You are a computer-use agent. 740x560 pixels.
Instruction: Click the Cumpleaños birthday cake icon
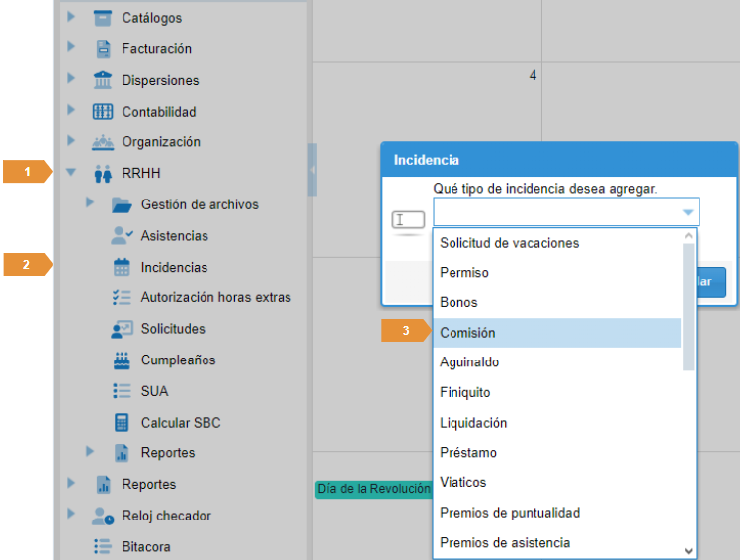[122, 360]
